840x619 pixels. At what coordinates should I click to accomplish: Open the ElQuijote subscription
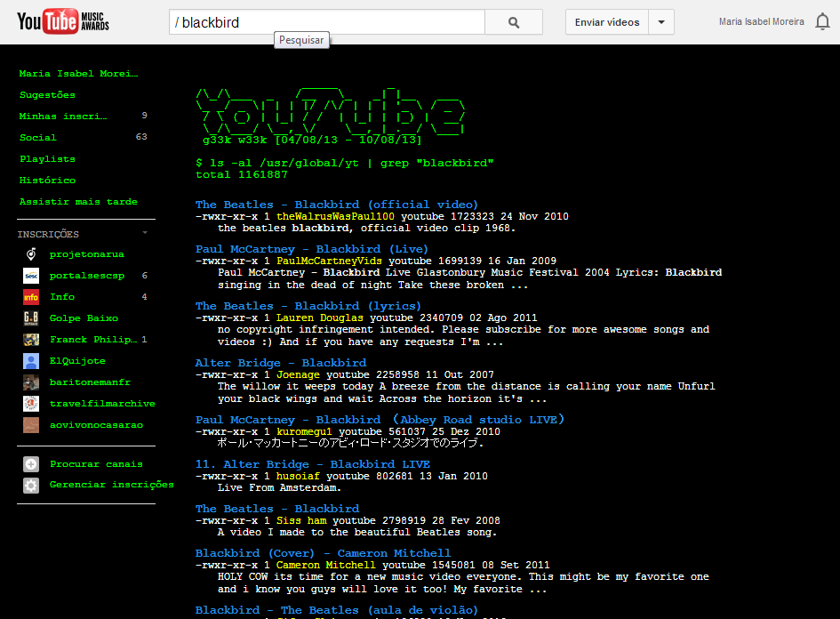[x=77, y=361]
